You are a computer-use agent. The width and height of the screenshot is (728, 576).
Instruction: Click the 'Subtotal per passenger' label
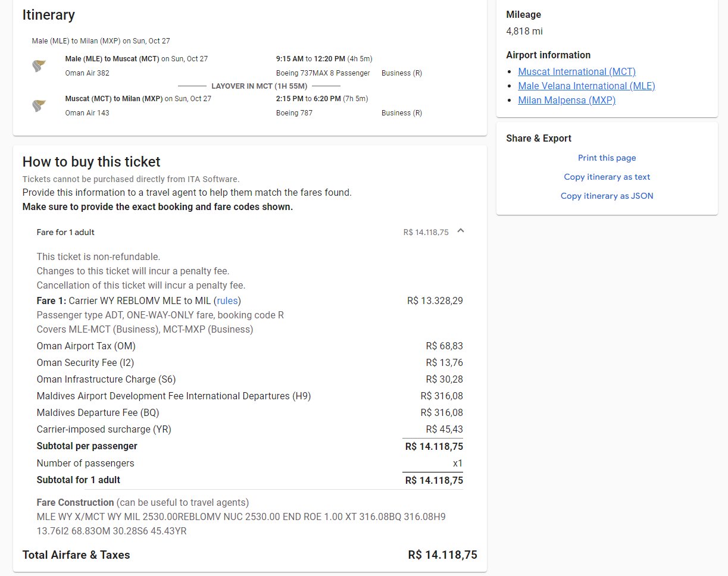[x=87, y=446]
